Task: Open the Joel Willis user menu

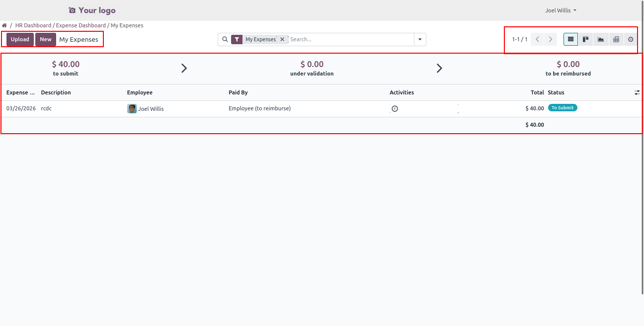Action: point(561,10)
